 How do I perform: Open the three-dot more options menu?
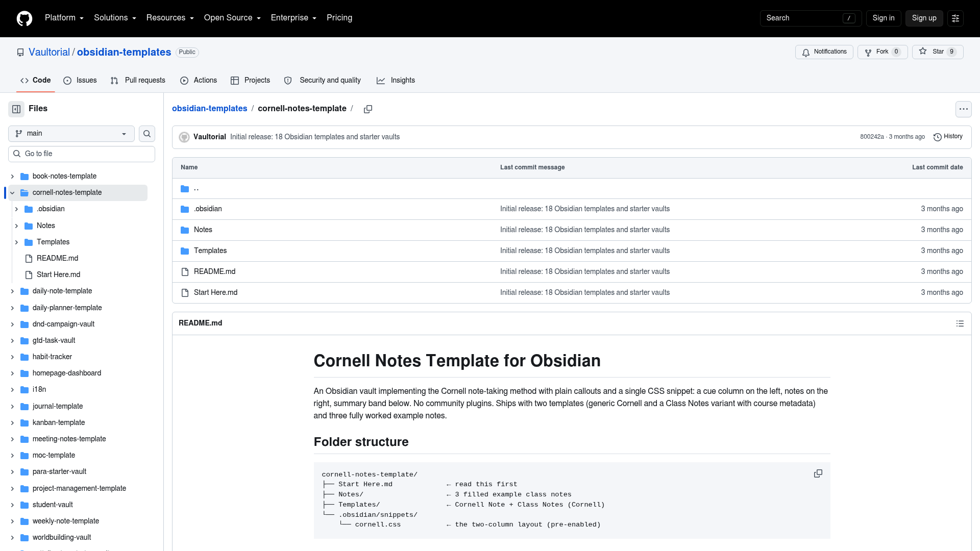[x=963, y=109]
